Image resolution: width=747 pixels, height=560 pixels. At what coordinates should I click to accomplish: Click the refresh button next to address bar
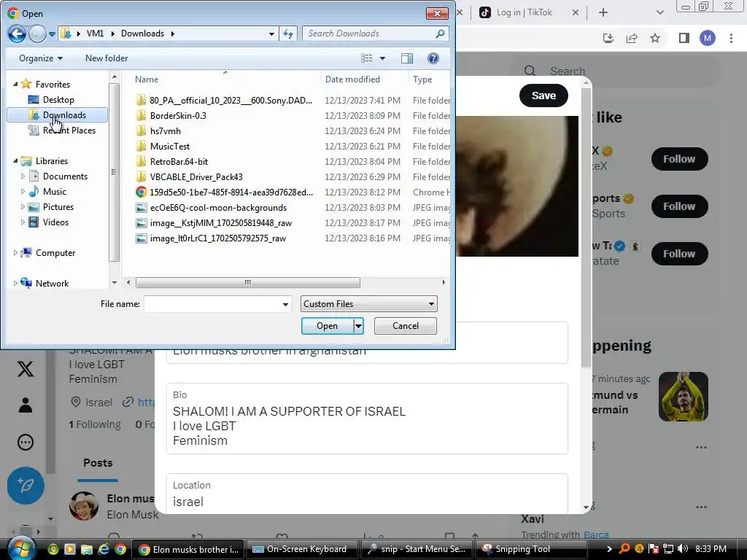click(288, 34)
